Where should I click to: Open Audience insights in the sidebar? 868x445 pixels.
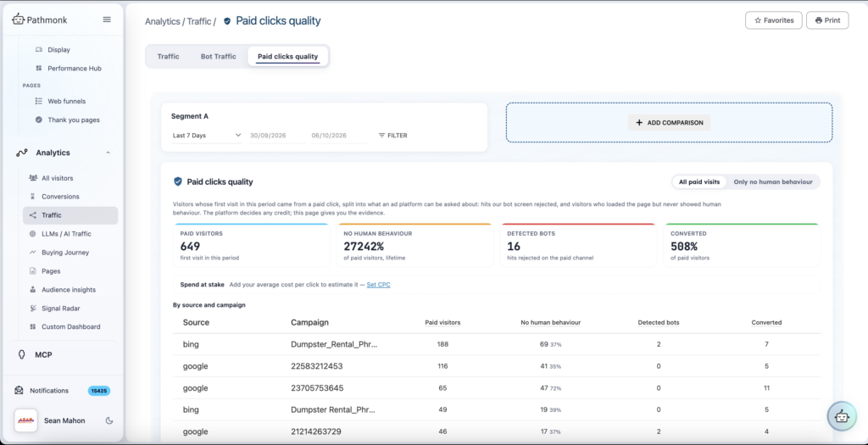[70, 290]
